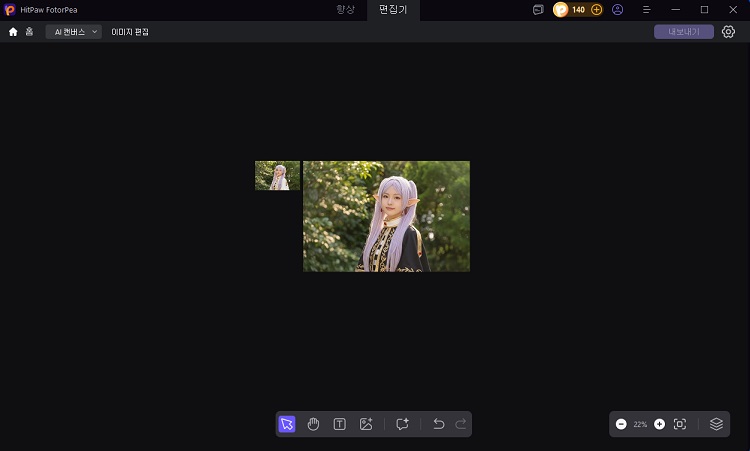750x451 pixels.
Task: Switch to the 향상 tab
Action: [345, 10]
